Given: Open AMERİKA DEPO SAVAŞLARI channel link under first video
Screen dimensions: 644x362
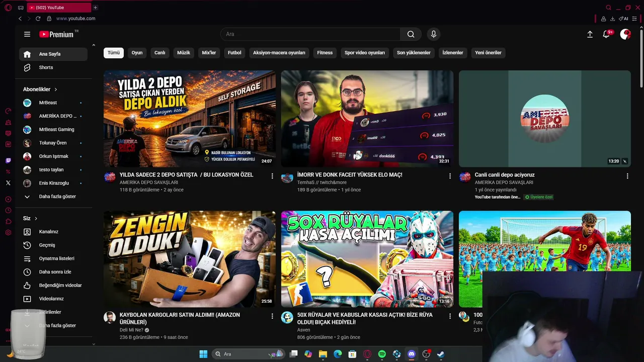Looking at the screenshot, I should pos(149,183).
